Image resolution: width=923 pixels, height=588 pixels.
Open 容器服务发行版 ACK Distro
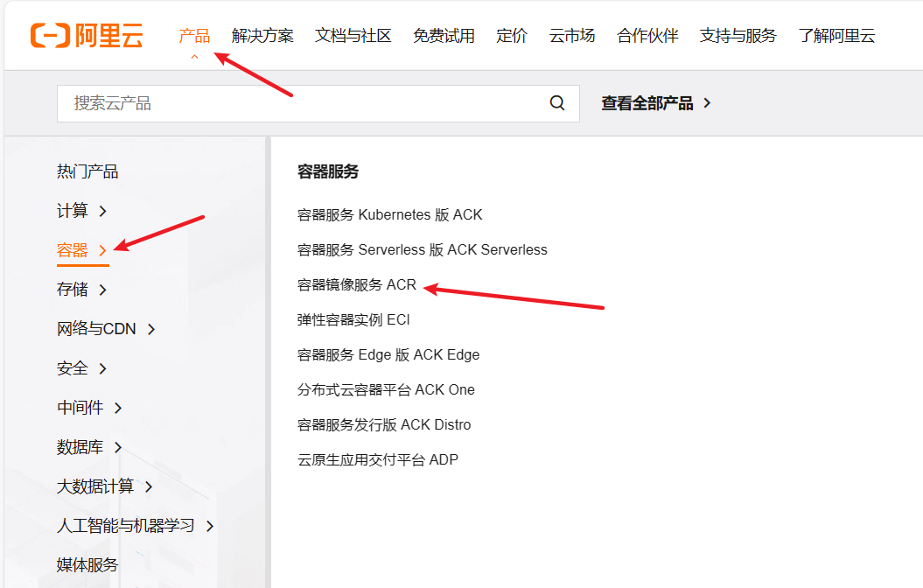pos(384,425)
